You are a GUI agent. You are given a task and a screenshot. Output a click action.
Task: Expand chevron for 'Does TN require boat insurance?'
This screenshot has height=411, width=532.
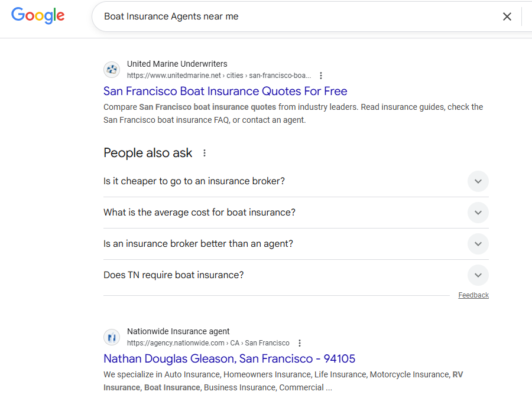(x=478, y=275)
